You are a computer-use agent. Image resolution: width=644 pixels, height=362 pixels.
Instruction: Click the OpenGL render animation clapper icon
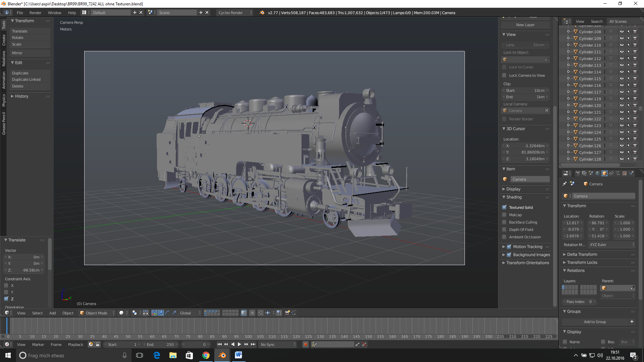pos(294,313)
